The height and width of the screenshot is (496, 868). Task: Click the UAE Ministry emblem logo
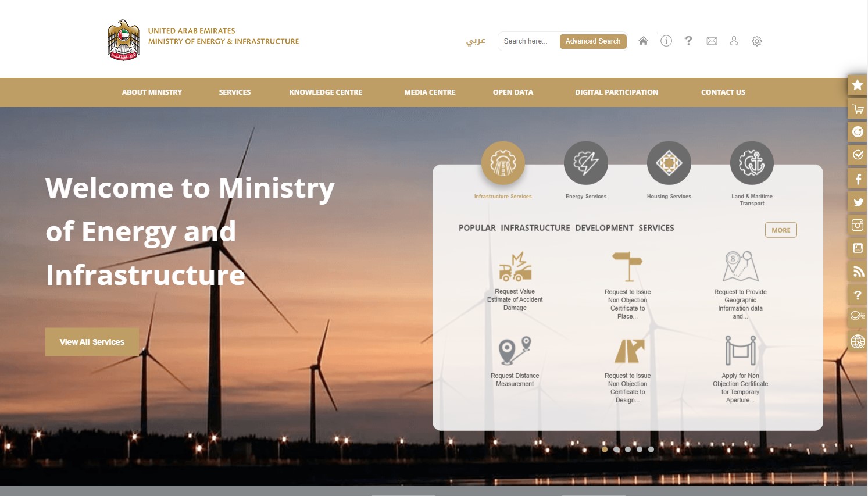coord(123,40)
